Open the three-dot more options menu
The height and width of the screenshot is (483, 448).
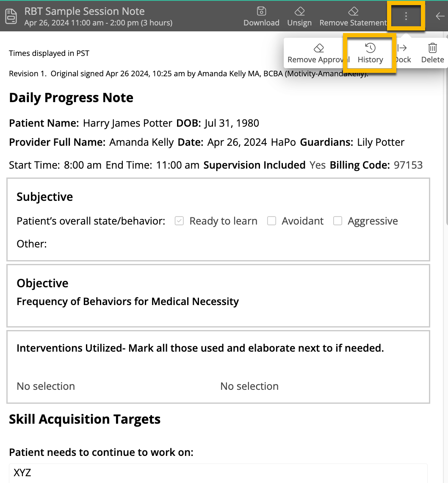406,16
